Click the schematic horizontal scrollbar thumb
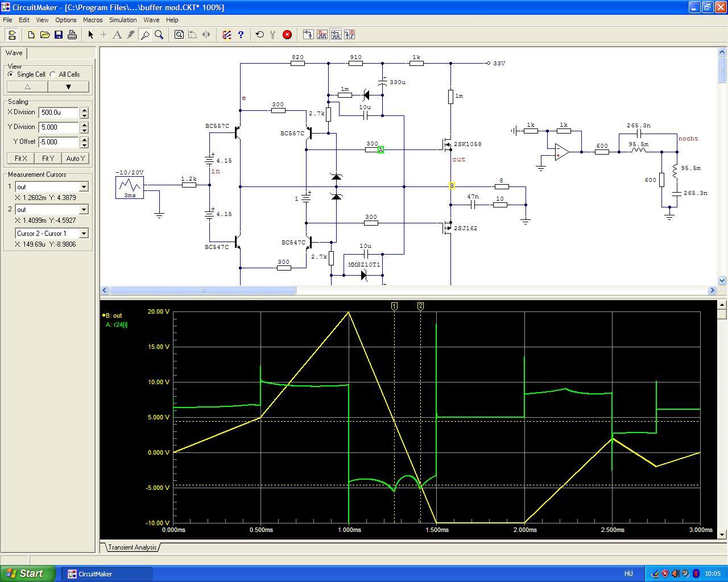This screenshot has height=582, width=728. [202, 290]
